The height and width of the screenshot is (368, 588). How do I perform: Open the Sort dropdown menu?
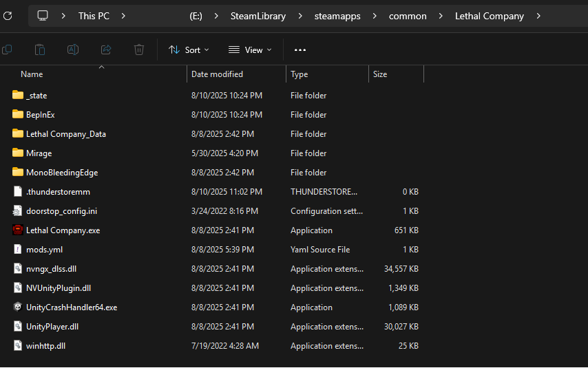(189, 50)
